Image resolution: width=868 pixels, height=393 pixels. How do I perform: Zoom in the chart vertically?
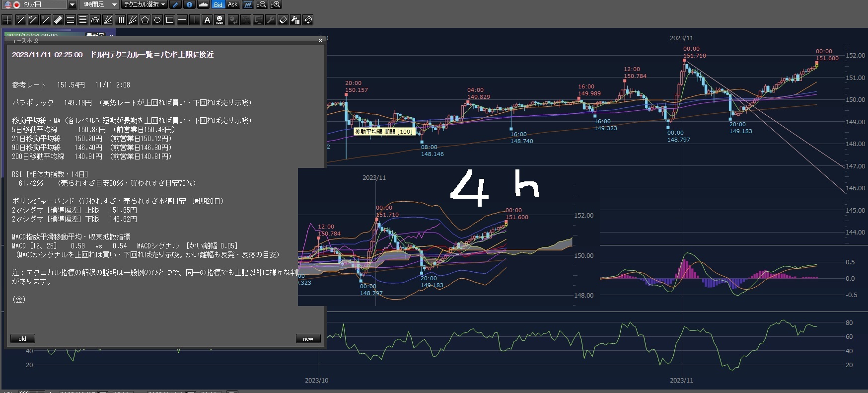(276, 4)
